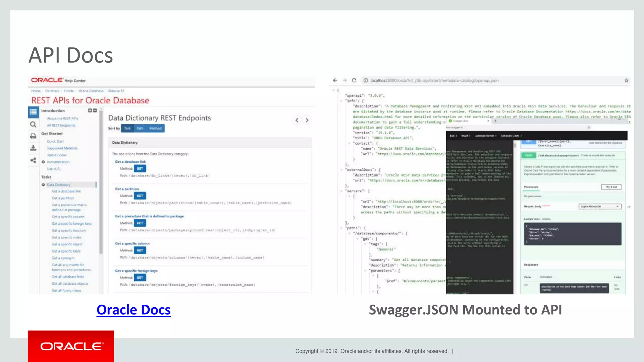Open the Get a database link endpoint heading
This screenshot has height=362, width=644.
[x=130, y=162]
